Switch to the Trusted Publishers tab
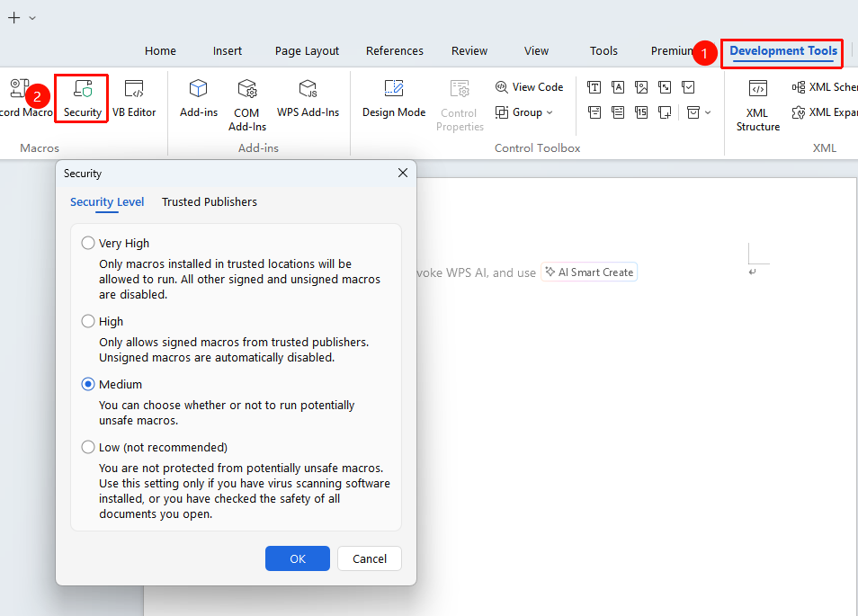Viewport: 858px width, 616px height. (x=209, y=201)
